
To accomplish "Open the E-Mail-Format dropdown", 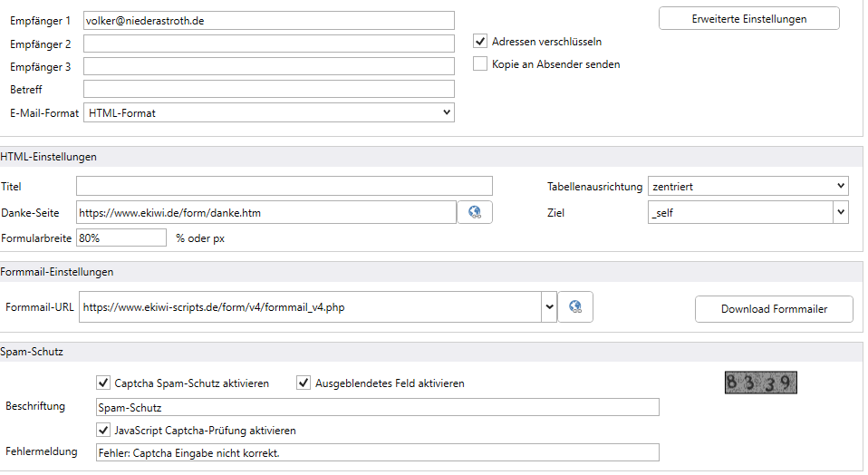I will 268,112.
